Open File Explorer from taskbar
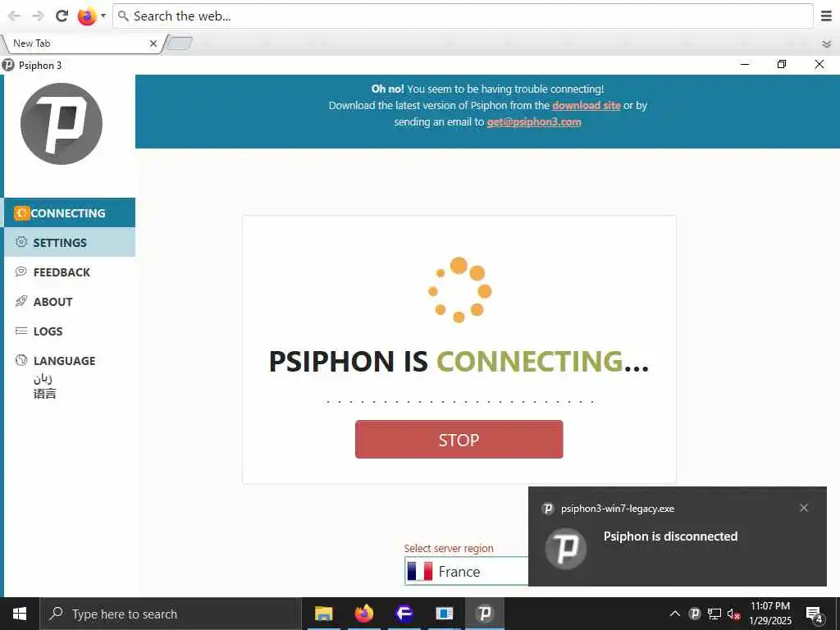The width and height of the screenshot is (840, 630). click(x=323, y=614)
